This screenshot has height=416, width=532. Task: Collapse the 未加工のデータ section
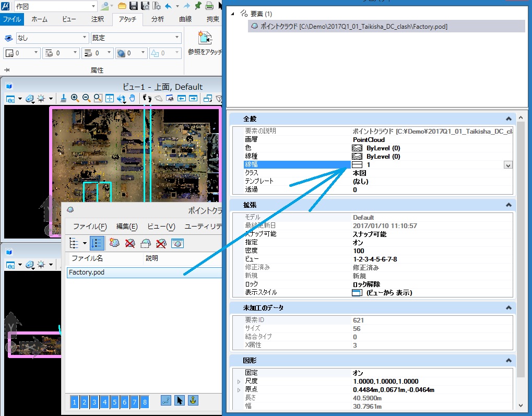(x=509, y=308)
